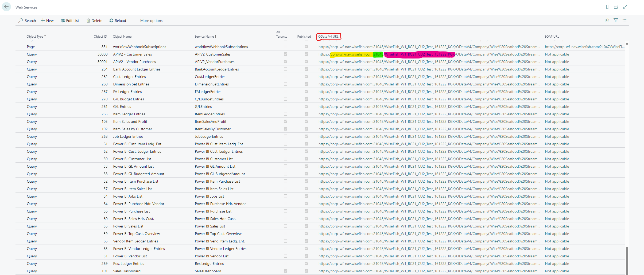644x275 pixels.
Task: Open the filter pane funnel icon
Action: point(616,20)
